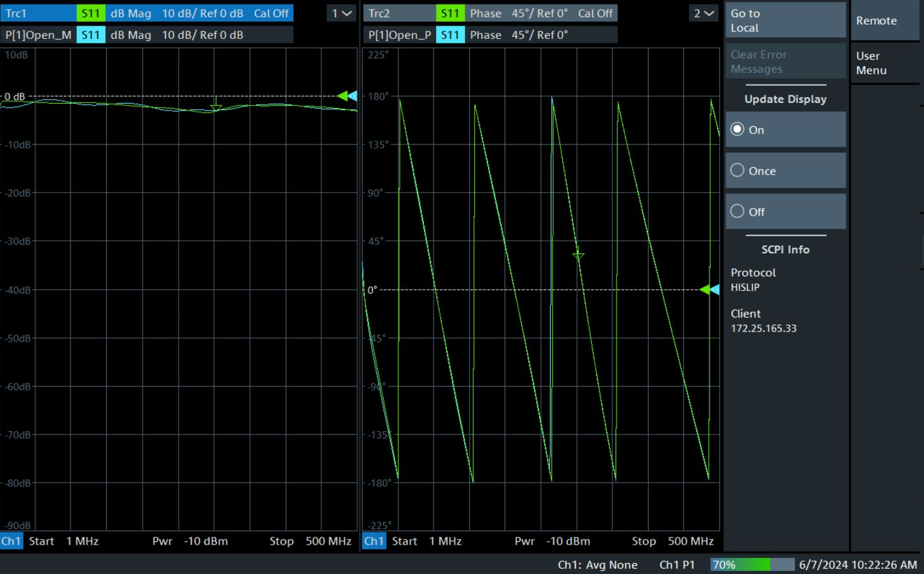Click Stop 500 MHz in right diagram
Viewport: 924px width, 574px height.
coord(673,541)
